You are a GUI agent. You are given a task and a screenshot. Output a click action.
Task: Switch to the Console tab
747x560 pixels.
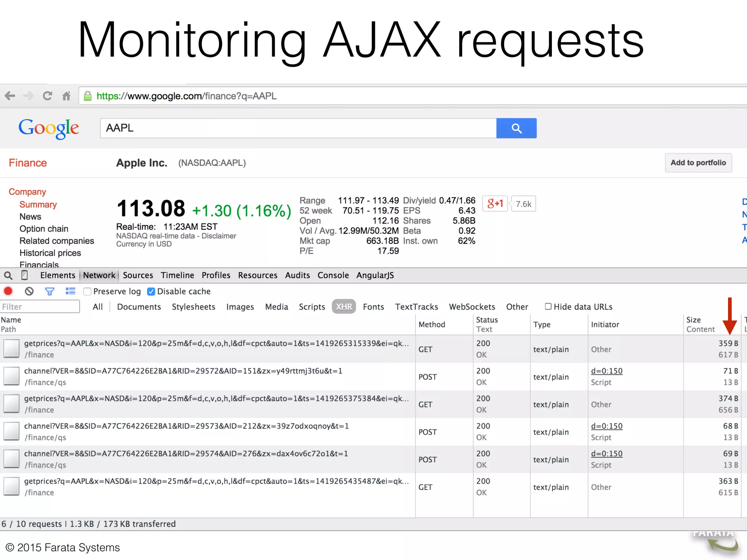pos(333,275)
